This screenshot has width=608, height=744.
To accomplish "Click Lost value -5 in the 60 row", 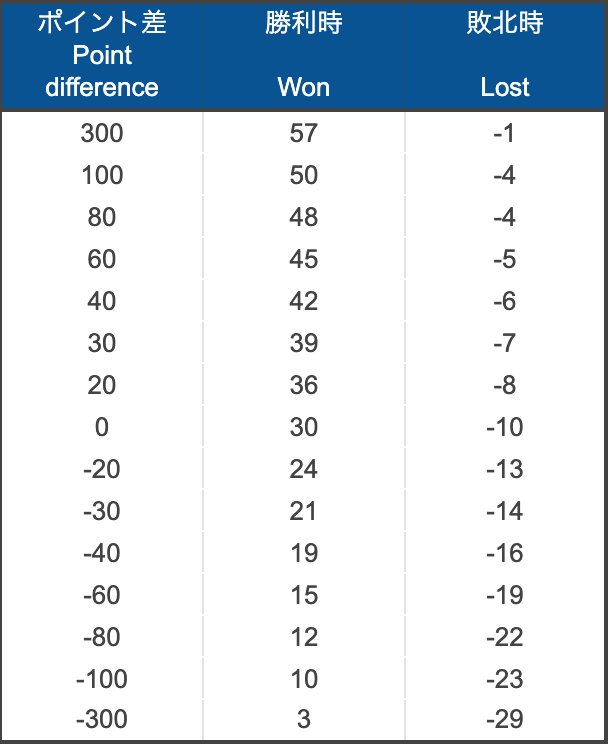I will [504, 260].
